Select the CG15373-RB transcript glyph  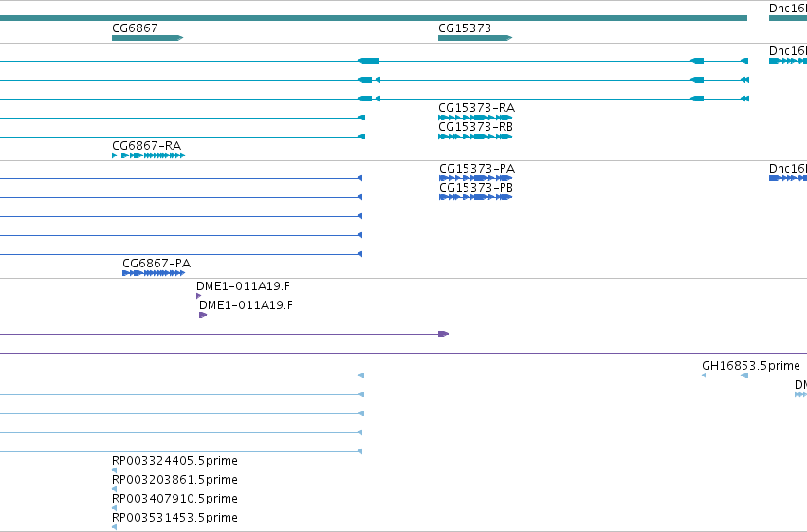[474, 137]
